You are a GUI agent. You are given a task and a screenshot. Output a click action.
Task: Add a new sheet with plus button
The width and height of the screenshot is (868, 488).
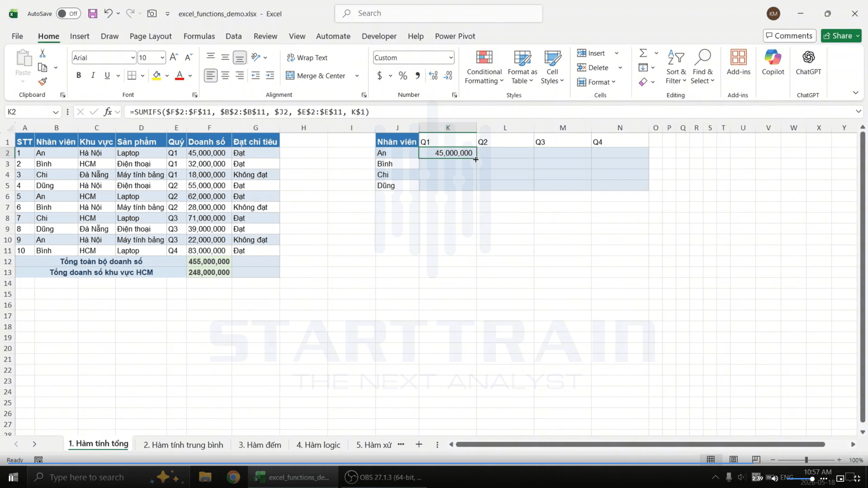pos(419,445)
